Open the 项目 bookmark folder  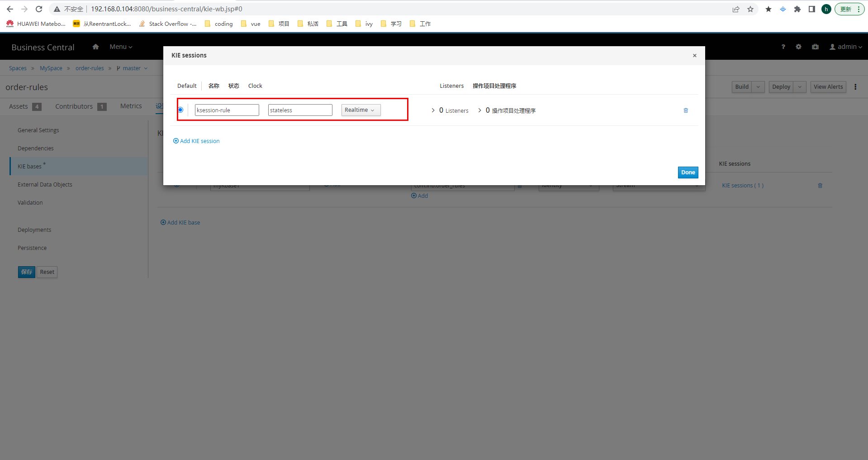tap(279, 24)
